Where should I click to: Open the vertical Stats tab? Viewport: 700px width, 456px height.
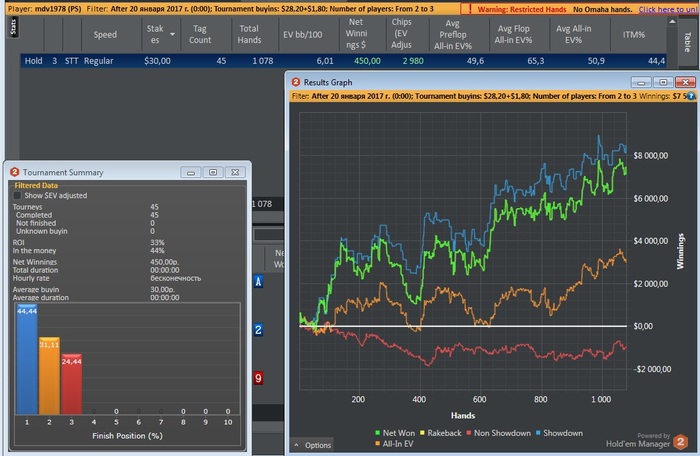coord(13,27)
